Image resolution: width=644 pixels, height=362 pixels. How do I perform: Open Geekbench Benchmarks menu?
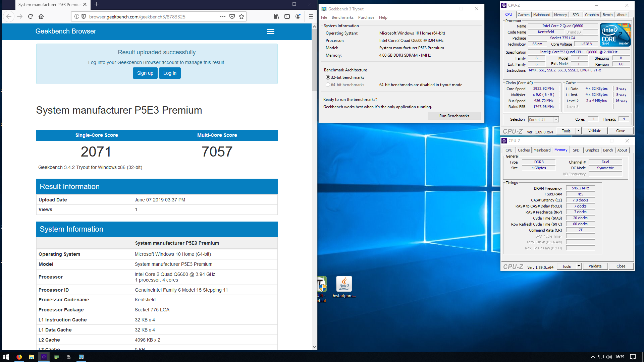pos(342,17)
